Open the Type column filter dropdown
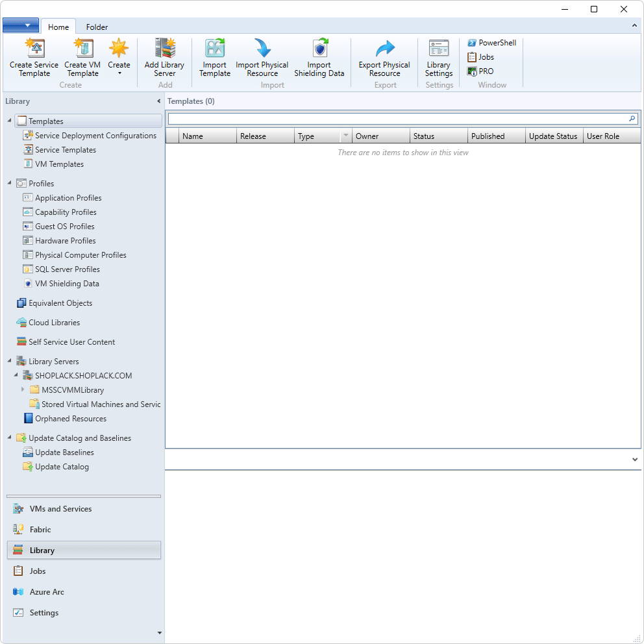The image size is (644, 644). (x=346, y=135)
